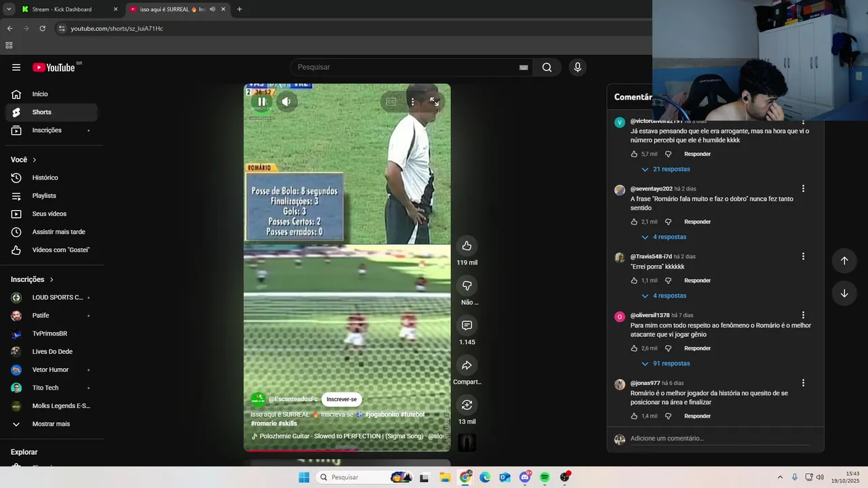Reply to the @oliversil1378 comment

pos(697,348)
